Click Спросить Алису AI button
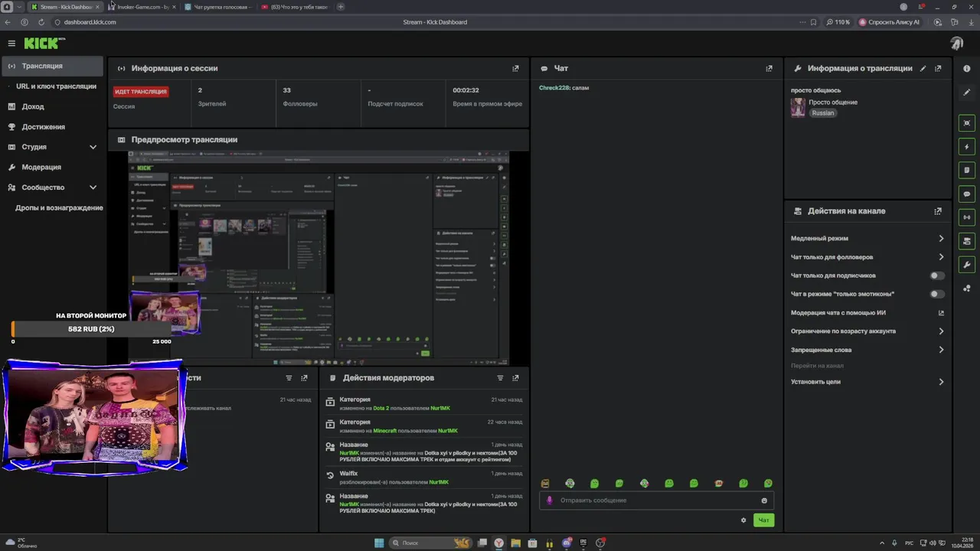 tap(888, 22)
